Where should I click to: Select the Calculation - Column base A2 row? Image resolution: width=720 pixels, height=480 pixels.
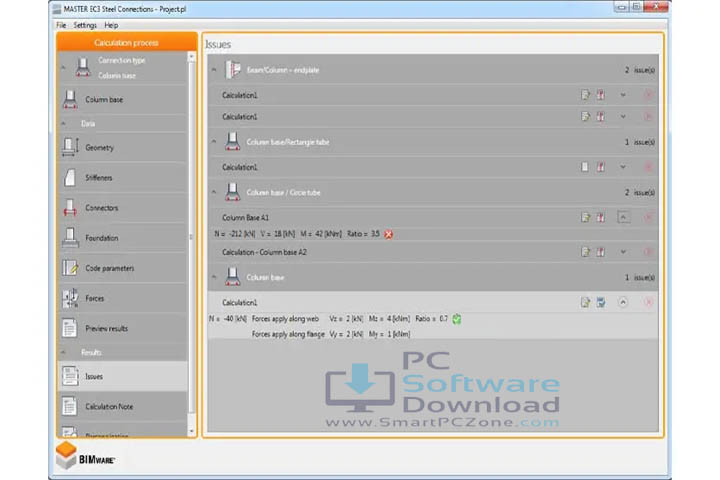pos(433,252)
